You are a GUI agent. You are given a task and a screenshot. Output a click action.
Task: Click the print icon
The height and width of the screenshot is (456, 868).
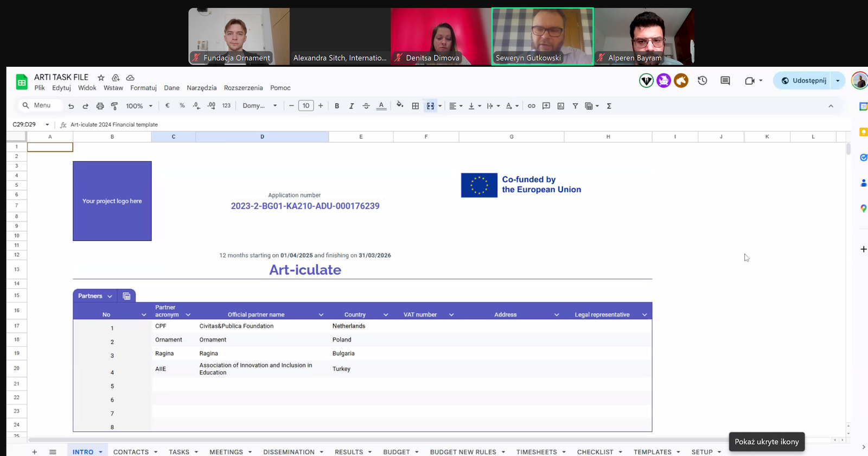click(x=100, y=106)
